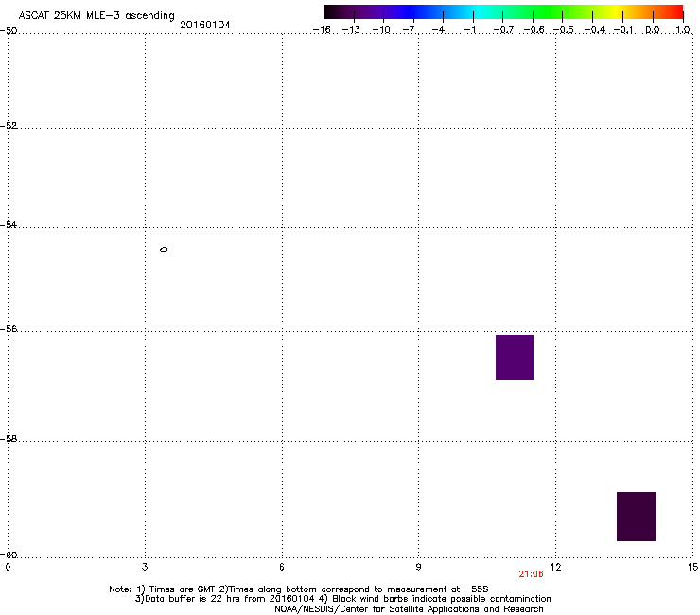Click the colorbar legend at top
This screenshot has width=700, height=615.
click(503, 12)
